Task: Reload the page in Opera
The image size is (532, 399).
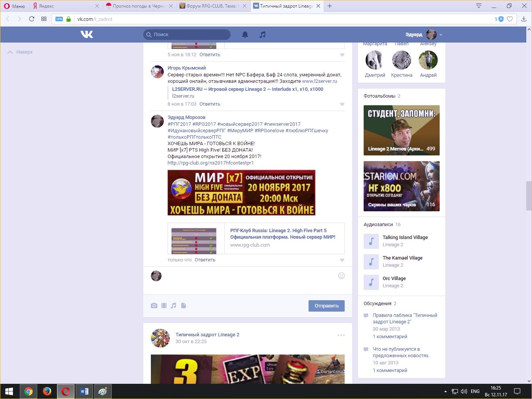Action: 32,19
